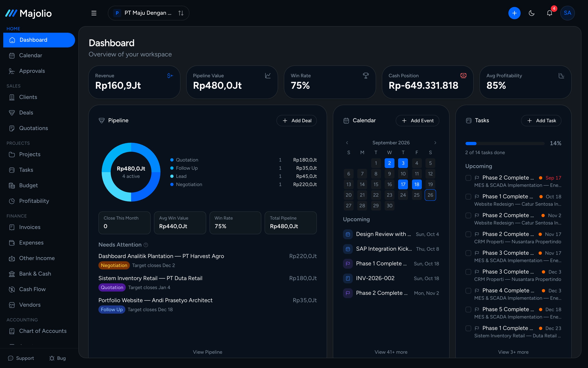Click the invoice icon beside INV-2026-002

[348, 278]
